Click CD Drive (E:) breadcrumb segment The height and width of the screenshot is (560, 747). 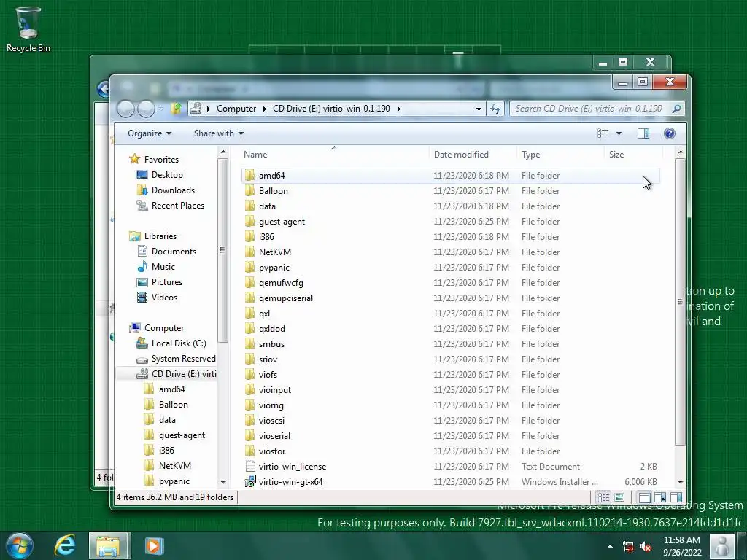[x=332, y=109]
